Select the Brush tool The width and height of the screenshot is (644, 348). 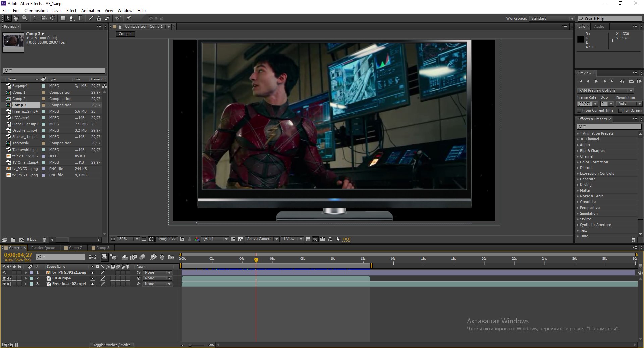coord(91,18)
